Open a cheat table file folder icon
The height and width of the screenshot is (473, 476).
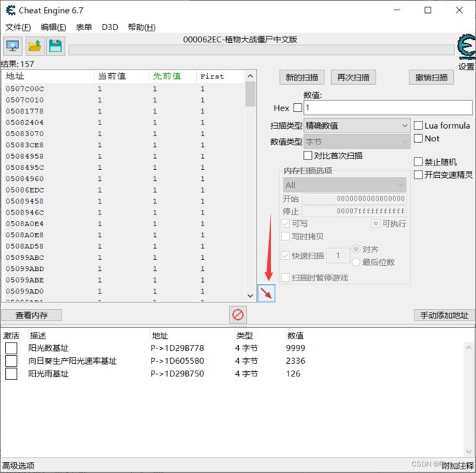tap(35, 46)
